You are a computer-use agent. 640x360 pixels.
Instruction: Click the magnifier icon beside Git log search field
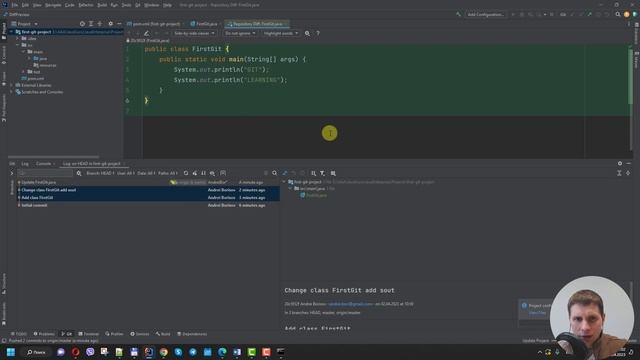79,173
